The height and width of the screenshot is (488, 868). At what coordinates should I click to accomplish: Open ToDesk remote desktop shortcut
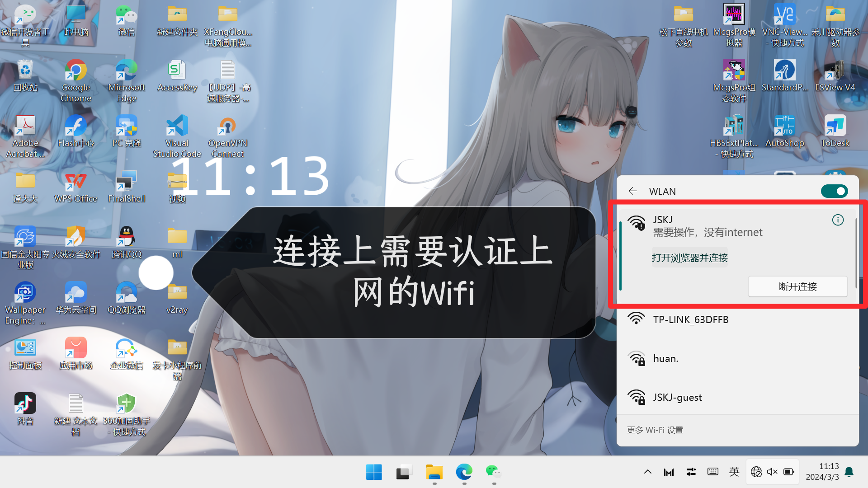click(x=835, y=131)
